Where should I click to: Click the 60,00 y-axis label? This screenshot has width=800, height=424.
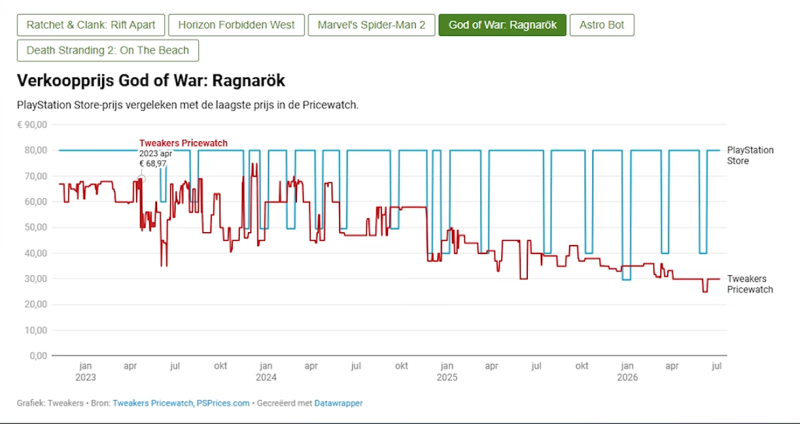coord(36,202)
